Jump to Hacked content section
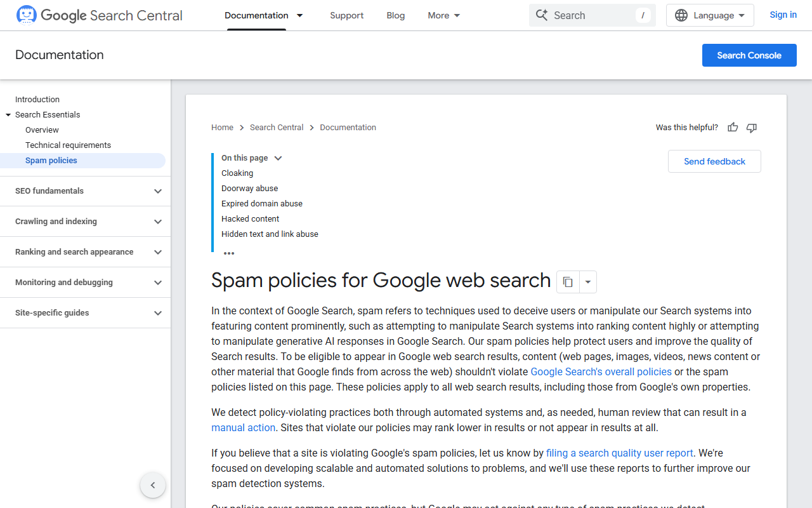 click(250, 219)
